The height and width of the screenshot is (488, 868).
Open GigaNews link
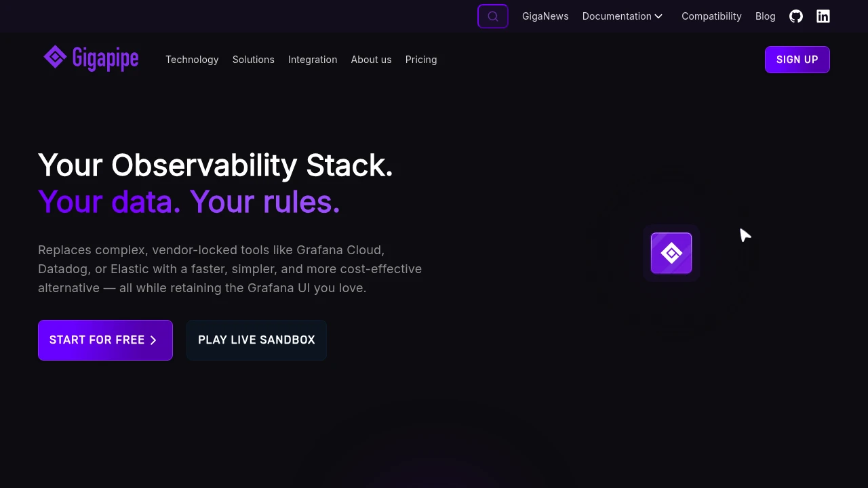[x=545, y=16]
